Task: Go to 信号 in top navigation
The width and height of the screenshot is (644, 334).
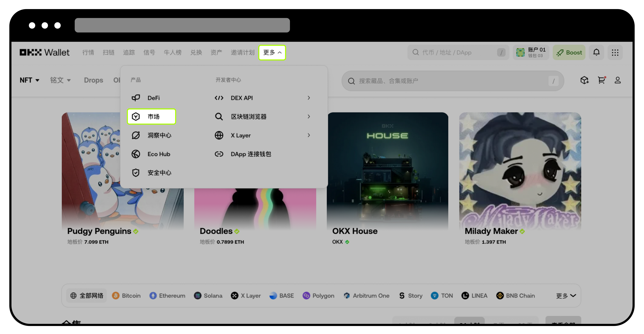Action: click(x=149, y=53)
